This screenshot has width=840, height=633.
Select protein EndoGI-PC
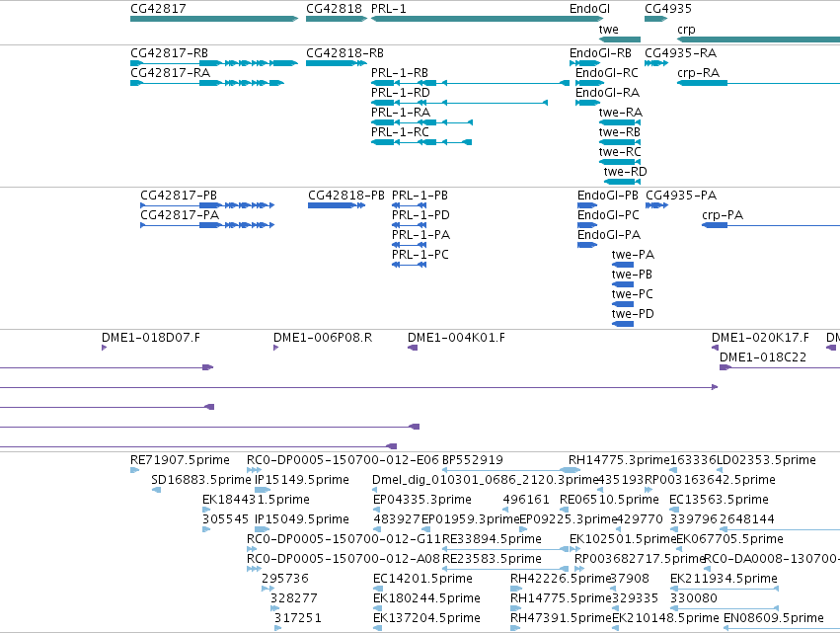587,225
